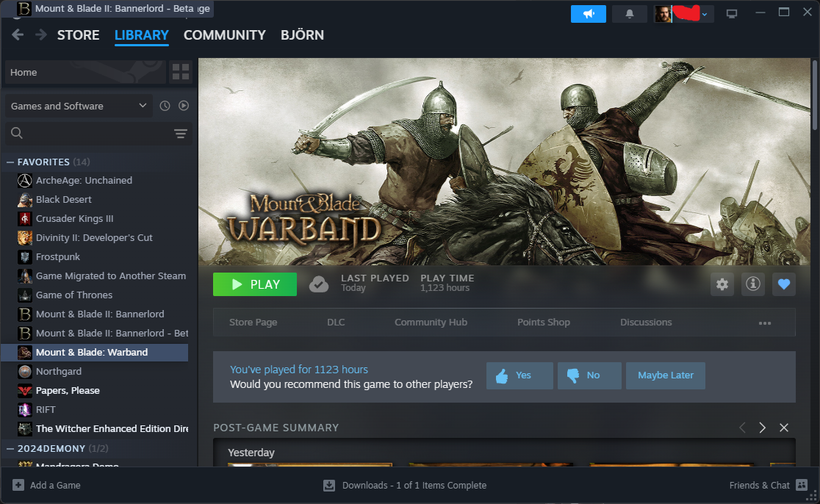Click the game info icon
820x504 pixels.
tap(752, 284)
